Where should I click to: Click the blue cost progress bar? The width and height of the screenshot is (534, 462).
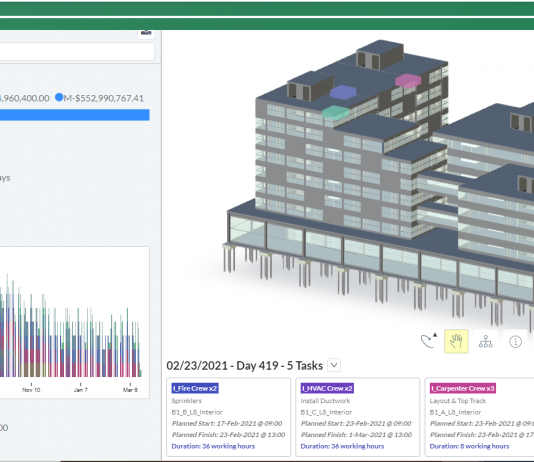(75, 115)
